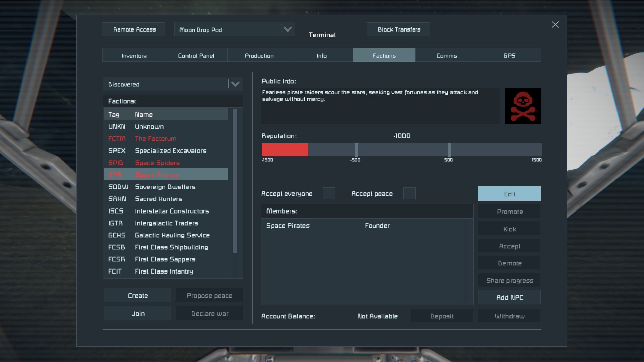Close the terminal with the X icon
Screen dimensions: 644x362
coord(555,25)
